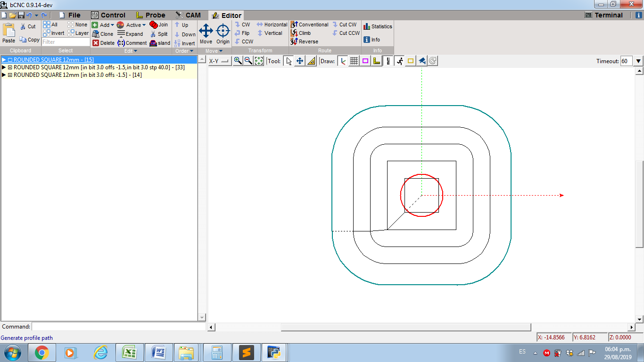Click the Command input field
This screenshot has width=644, height=362.
point(118,327)
